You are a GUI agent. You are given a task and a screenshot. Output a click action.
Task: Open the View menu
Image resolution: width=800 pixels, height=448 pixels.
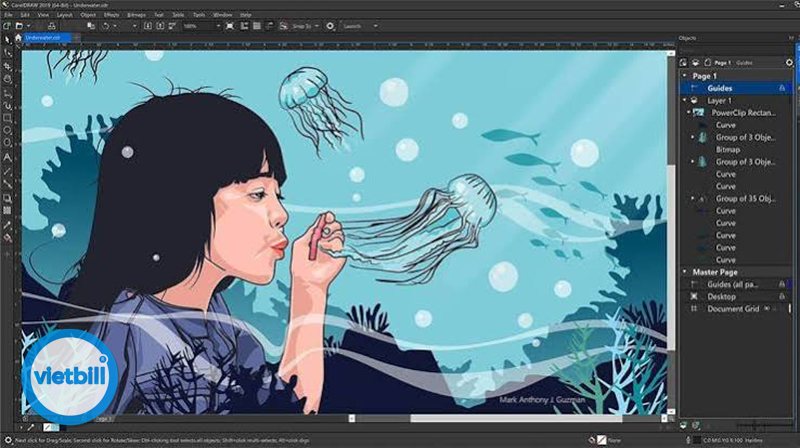(x=43, y=15)
